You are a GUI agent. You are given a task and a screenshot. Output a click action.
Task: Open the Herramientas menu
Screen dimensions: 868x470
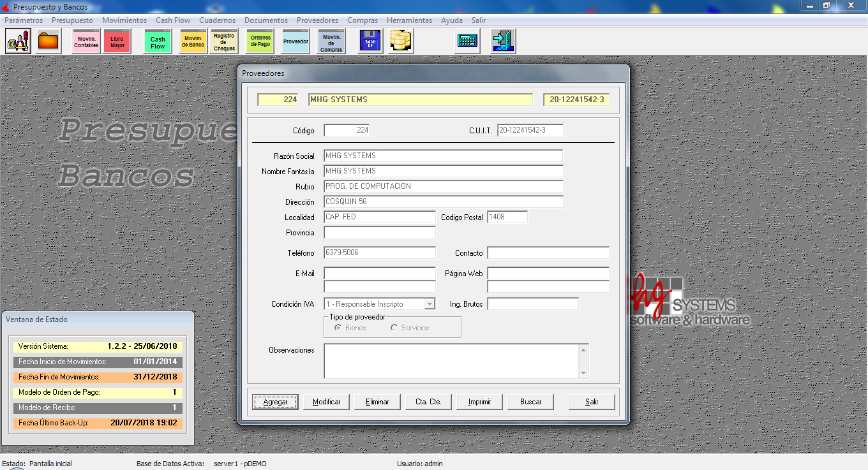tap(409, 20)
